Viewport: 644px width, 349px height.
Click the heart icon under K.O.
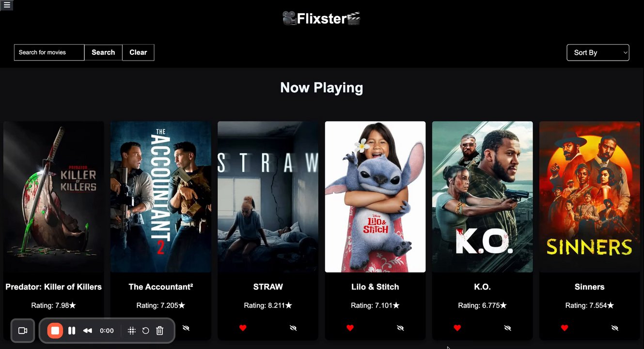pos(457,328)
